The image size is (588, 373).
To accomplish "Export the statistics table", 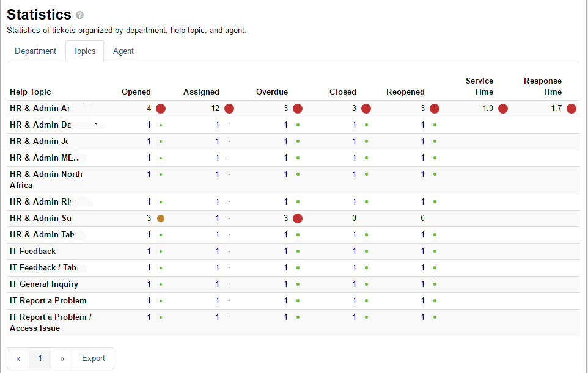I will coord(94,358).
